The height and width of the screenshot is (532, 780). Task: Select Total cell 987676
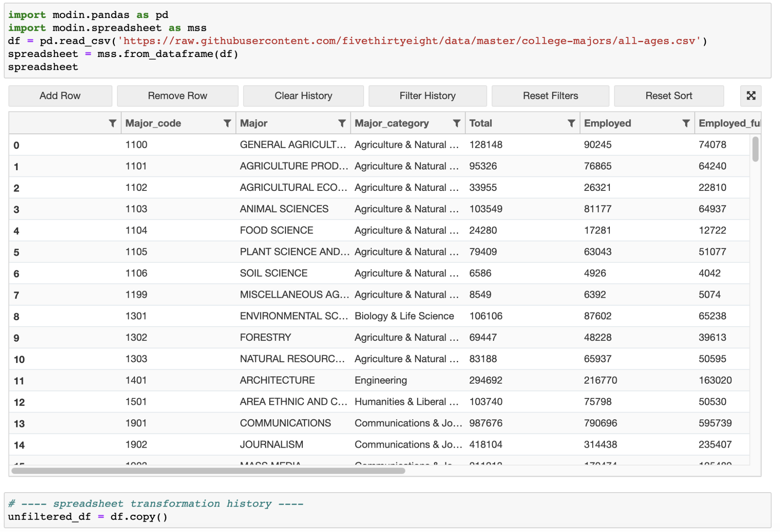[x=522, y=423]
